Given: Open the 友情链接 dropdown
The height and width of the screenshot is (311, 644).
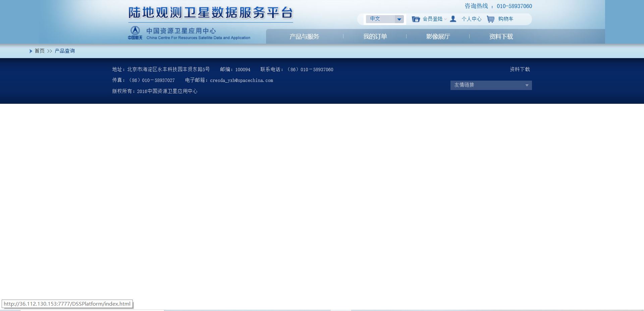Looking at the screenshot, I should [x=491, y=85].
